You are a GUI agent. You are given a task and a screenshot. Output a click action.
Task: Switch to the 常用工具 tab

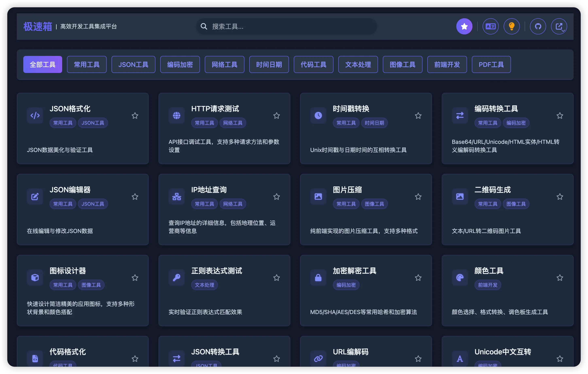(x=87, y=64)
